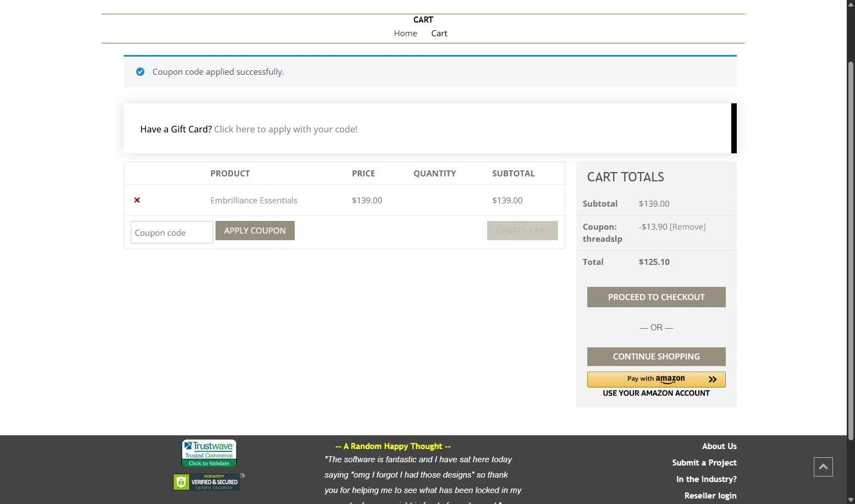Click the Coupon code applied successfully message
Screen dimensions: 855x504
pos(218,72)
